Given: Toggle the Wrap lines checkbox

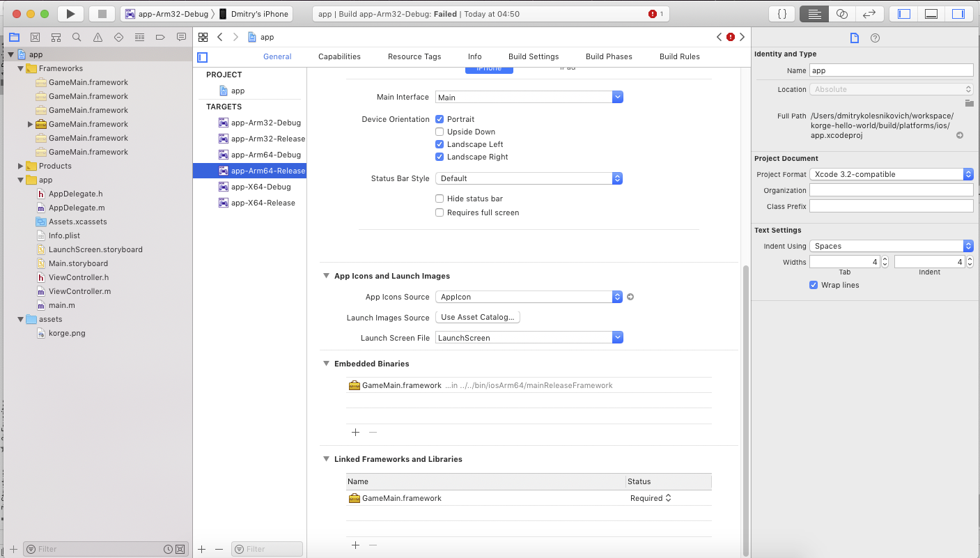Looking at the screenshot, I should [814, 285].
